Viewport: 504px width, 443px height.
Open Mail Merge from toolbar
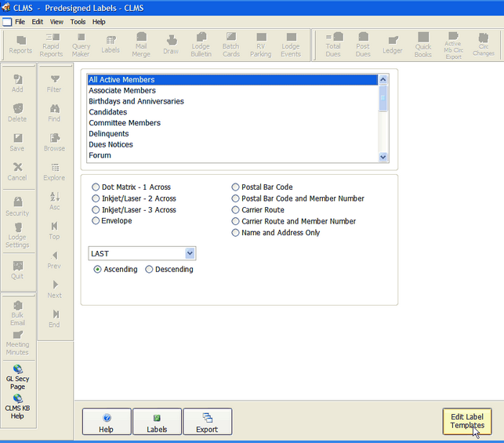(141, 44)
